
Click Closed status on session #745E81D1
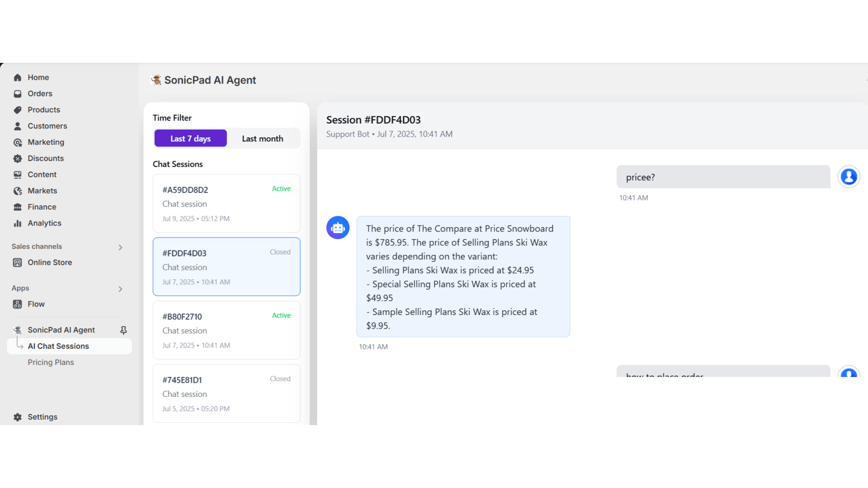(280, 379)
